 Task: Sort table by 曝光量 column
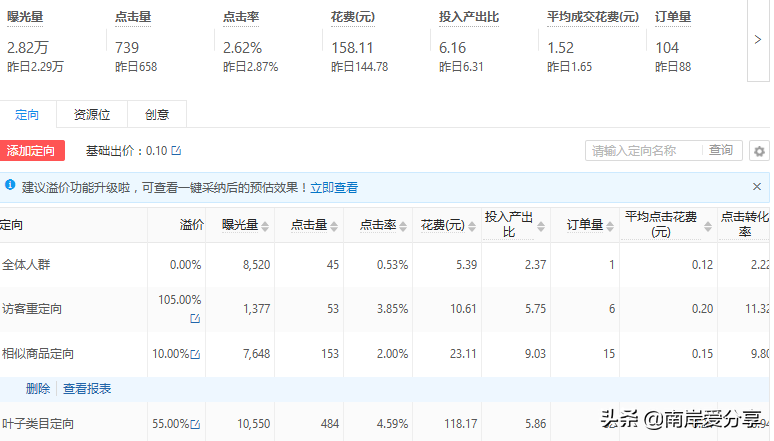pyautogui.click(x=265, y=226)
